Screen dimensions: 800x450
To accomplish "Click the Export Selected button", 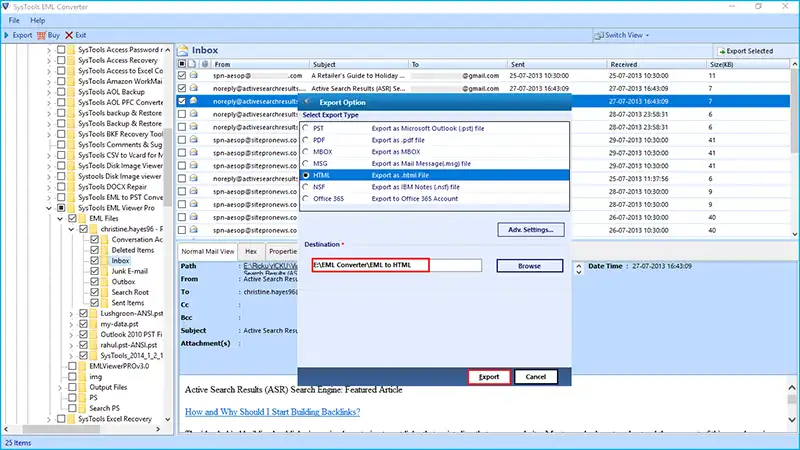I will click(x=745, y=51).
